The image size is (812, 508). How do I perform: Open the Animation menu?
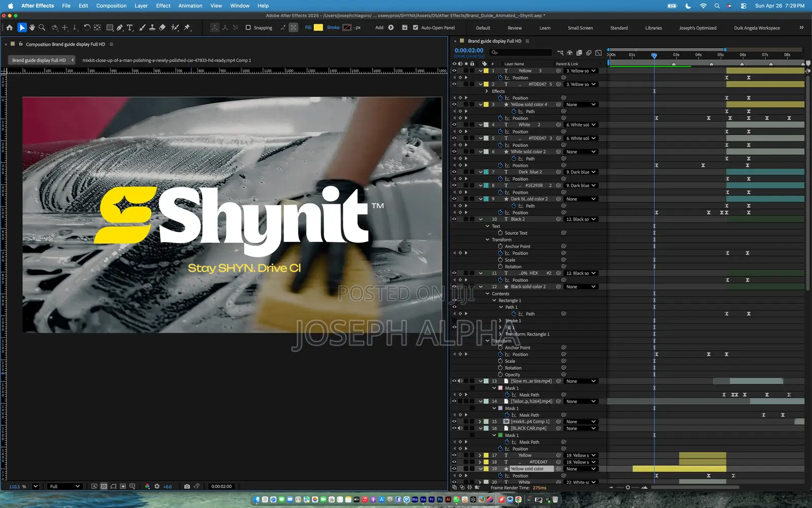[x=190, y=6]
